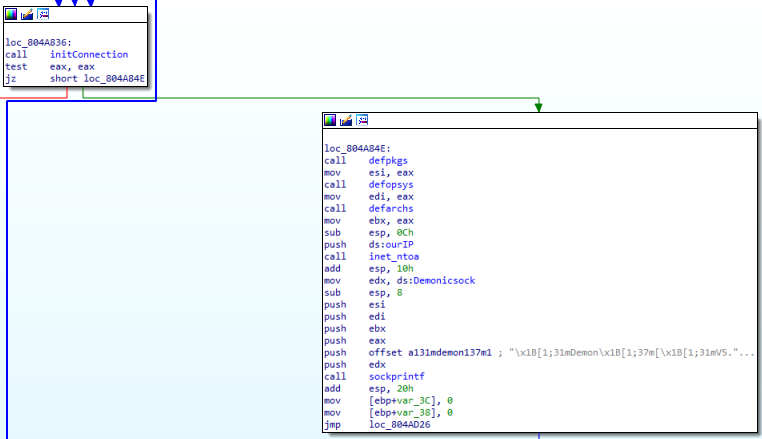
Task: Click the short loc_804A84E jump target
Action: pyautogui.click(x=97, y=78)
